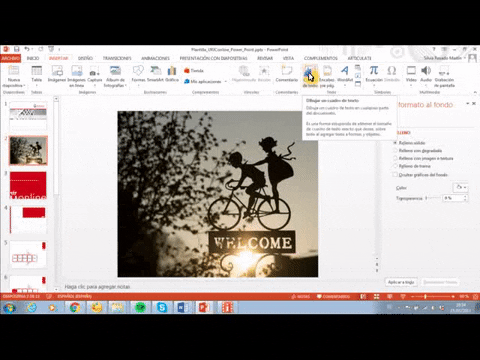Switch to the REVISAR tab
The width and height of the screenshot is (480, 360).
click(265, 58)
